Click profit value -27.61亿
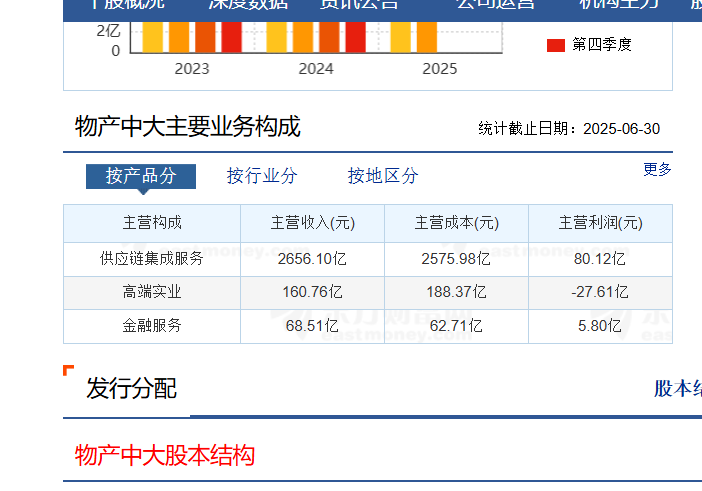Viewport: 702px width, 491px height. pyautogui.click(x=599, y=292)
